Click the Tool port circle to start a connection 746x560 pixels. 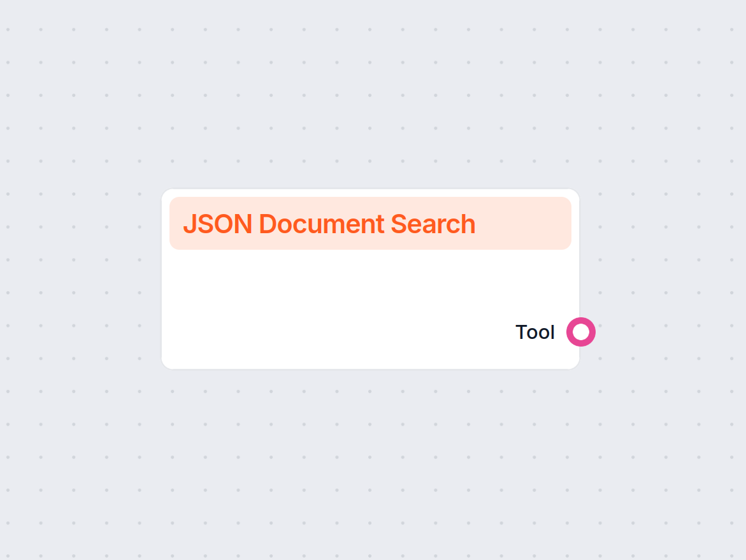click(x=581, y=331)
